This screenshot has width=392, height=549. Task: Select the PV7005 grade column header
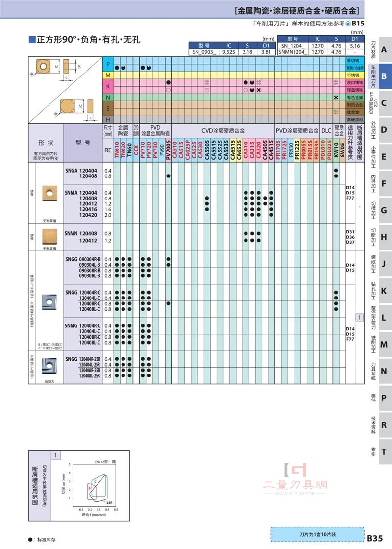tap(169, 150)
